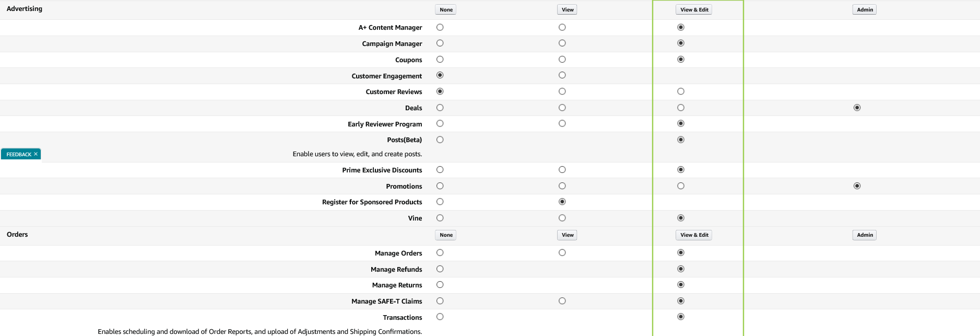Set View permission for Coupons
Viewport: 980px width, 336px height.
(x=562, y=59)
